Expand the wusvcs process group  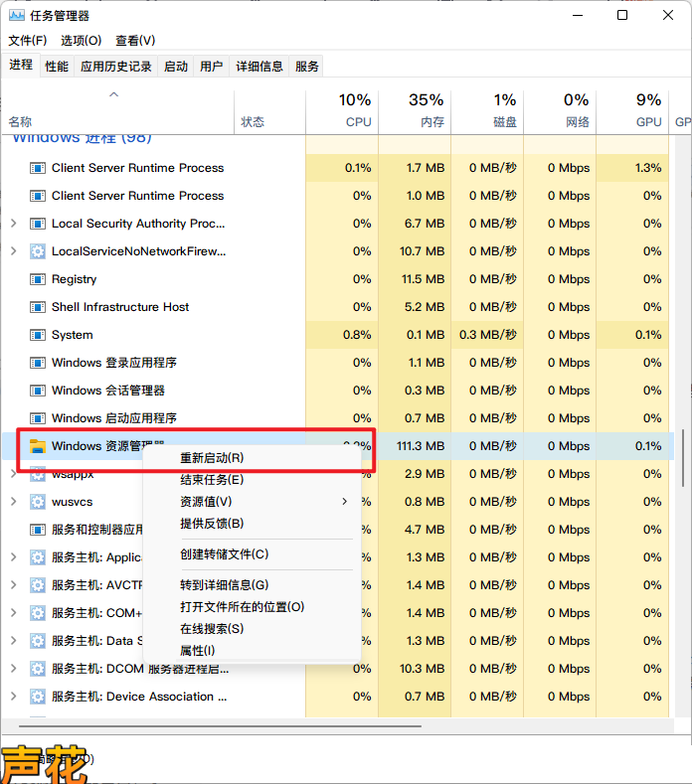14,502
